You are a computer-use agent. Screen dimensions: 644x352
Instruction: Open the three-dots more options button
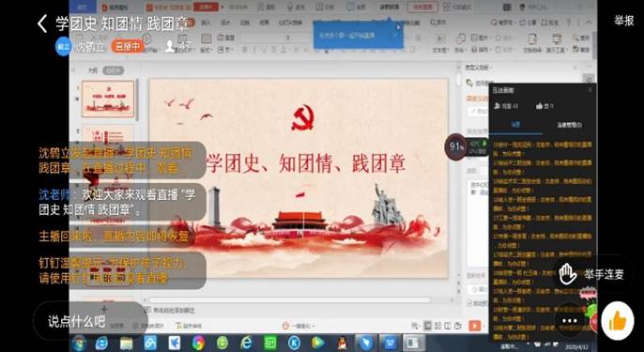coord(570,321)
